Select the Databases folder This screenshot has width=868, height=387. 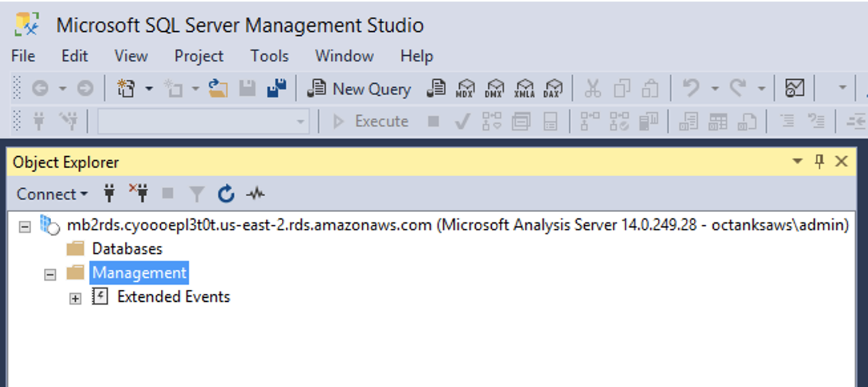[127, 249]
